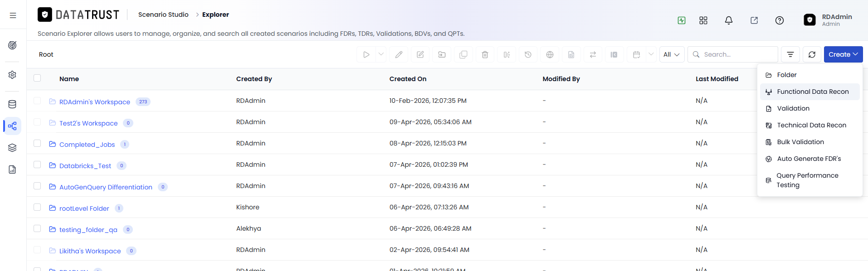Collapse the Create dropdown button
The image size is (868, 271).
coord(843,54)
